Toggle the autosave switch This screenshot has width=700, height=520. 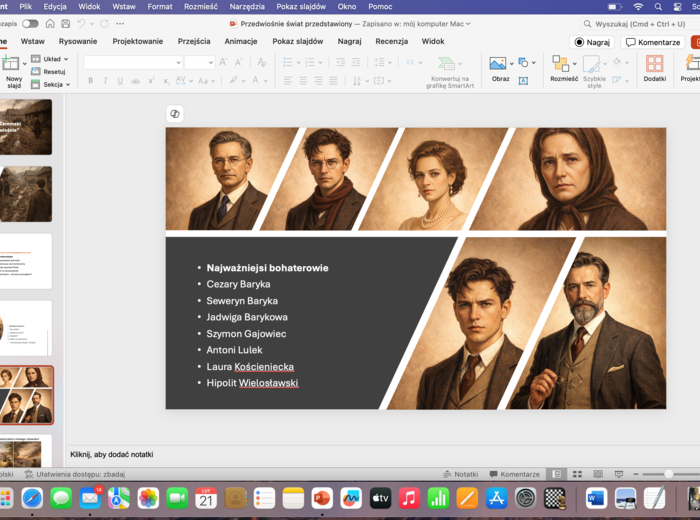tap(30, 23)
